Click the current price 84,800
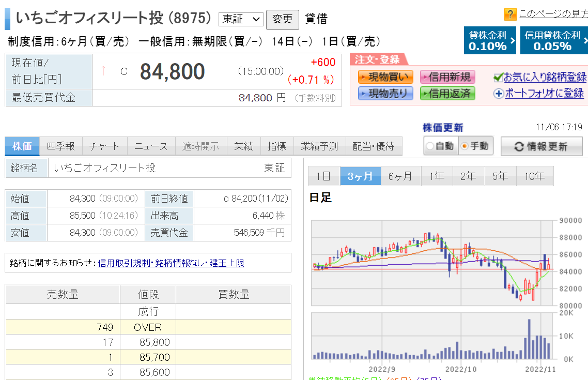The height and width of the screenshot is (380, 588). (x=173, y=71)
